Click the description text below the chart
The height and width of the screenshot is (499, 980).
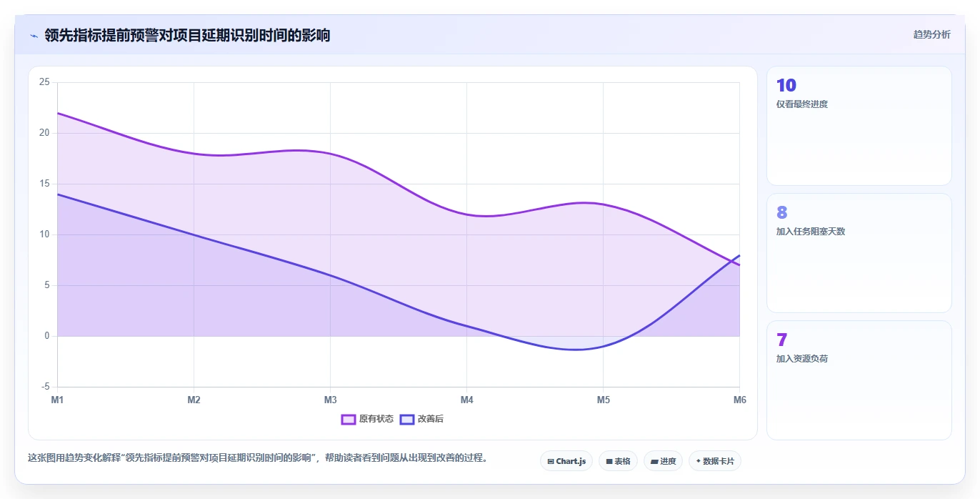coord(258,458)
